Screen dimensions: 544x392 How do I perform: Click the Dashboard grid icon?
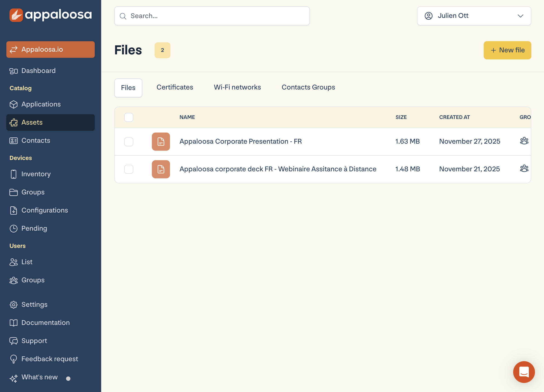pyautogui.click(x=14, y=71)
